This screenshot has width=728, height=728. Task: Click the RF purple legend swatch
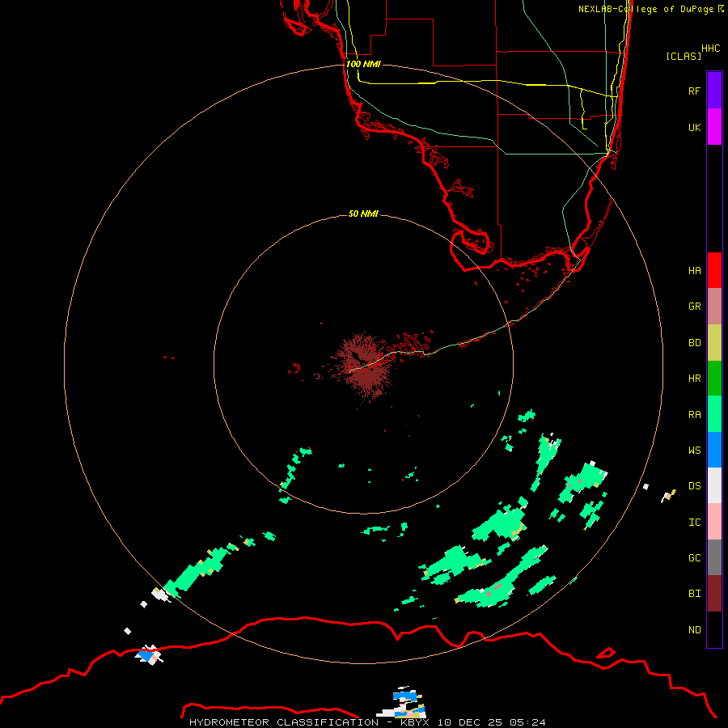click(x=714, y=91)
